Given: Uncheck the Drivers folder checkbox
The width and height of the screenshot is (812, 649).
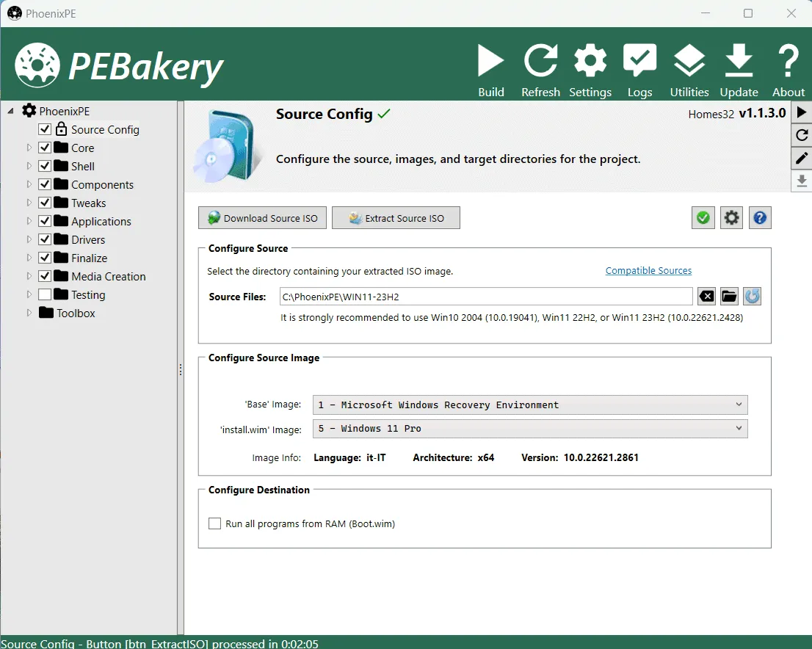Looking at the screenshot, I should pos(45,239).
